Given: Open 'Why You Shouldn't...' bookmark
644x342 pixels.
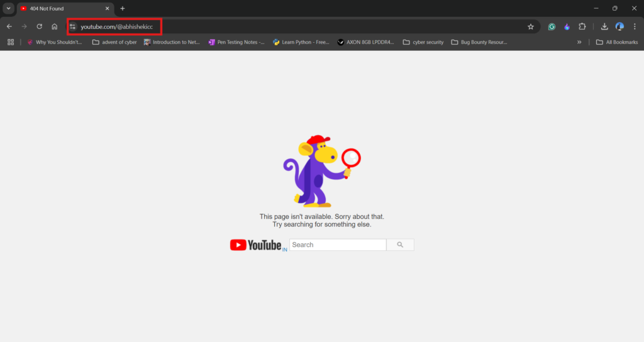Looking at the screenshot, I should point(55,42).
